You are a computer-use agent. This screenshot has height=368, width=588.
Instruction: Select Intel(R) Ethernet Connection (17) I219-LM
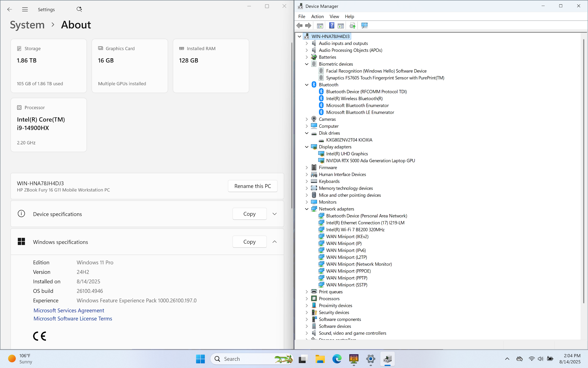click(x=365, y=223)
